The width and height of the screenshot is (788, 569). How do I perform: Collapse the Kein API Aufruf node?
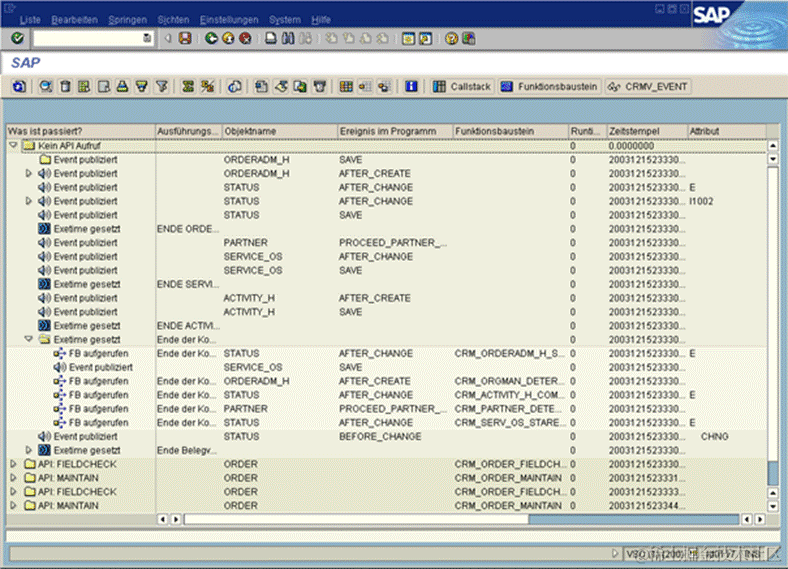[x=14, y=145]
